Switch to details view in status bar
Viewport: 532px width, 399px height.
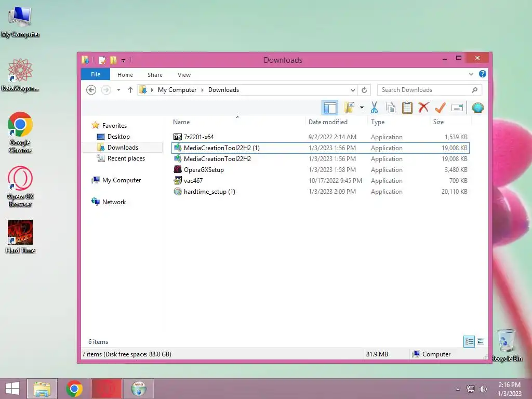coord(469,341)
